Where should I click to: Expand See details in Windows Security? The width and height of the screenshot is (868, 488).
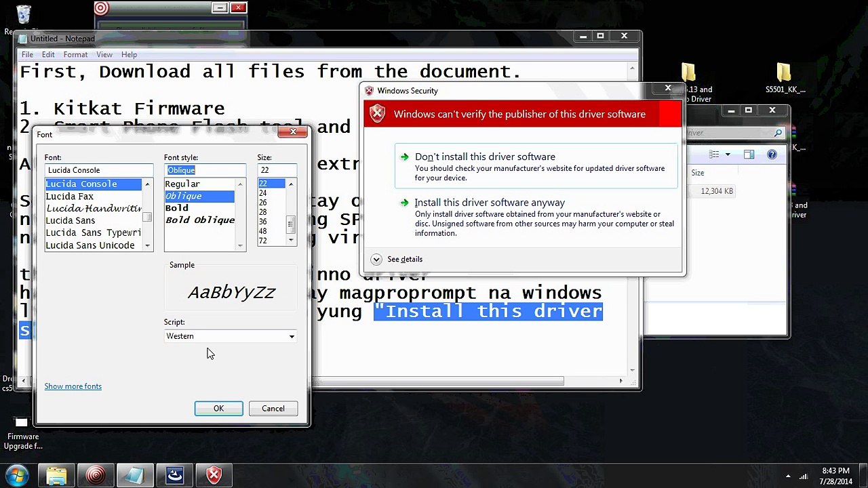[397, 260]
